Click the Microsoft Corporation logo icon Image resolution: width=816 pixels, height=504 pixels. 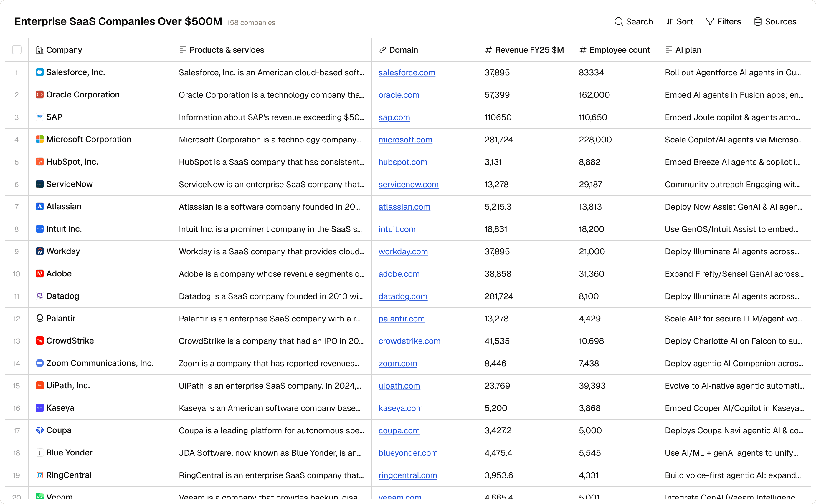click(x=40, y=139)
